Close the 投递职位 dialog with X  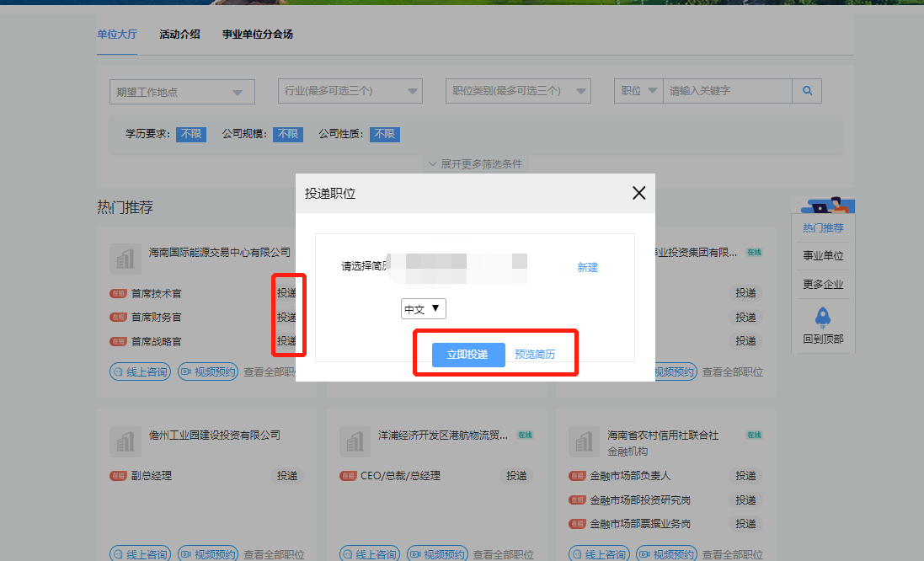coord(638,193)
